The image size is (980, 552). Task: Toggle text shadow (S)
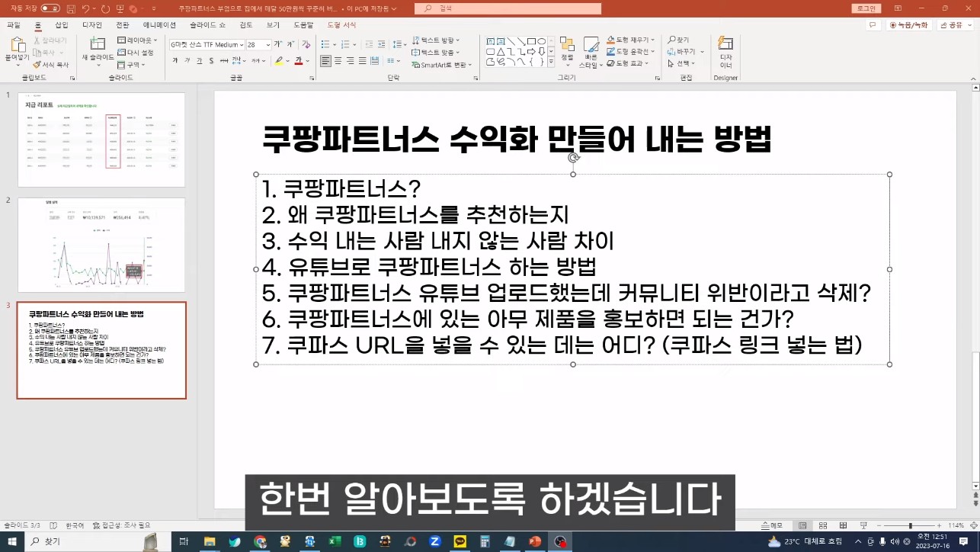pyautogui.click(x=211, y=60)
